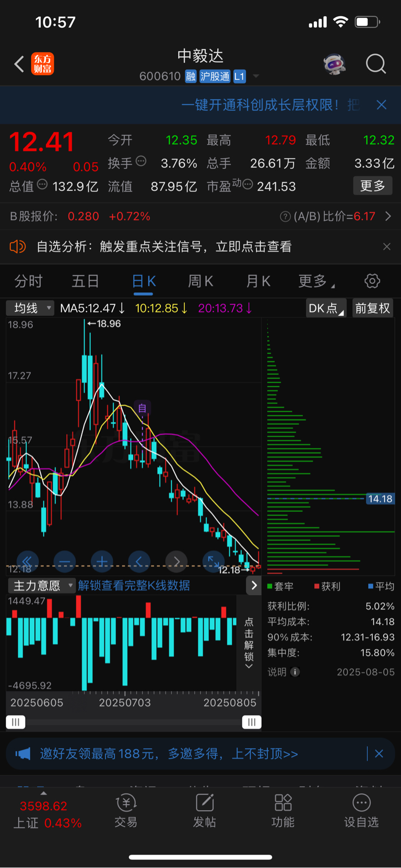Tap the 点击解锁 vertical button

pyautogui.click(x=249, y=643)
